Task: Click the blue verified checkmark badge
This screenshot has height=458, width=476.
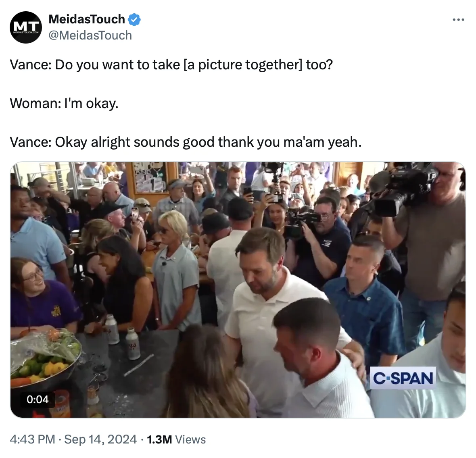Action: click(x=134, y=19)
